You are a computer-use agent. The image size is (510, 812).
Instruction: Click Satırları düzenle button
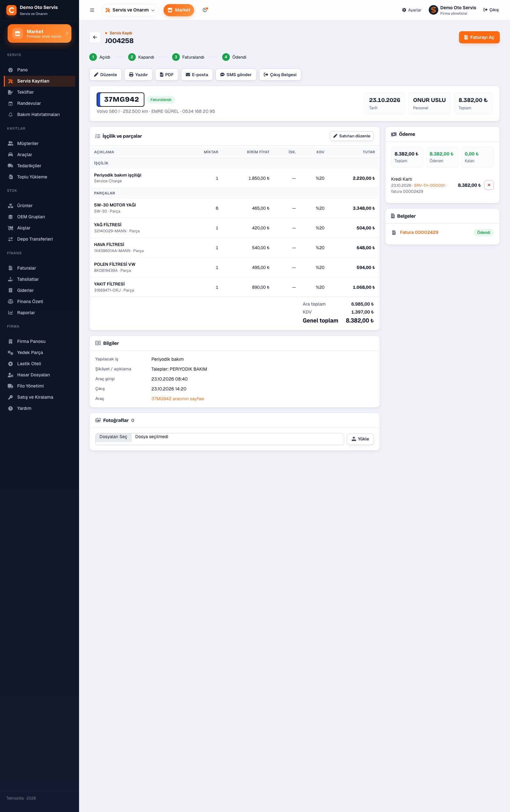352,136
